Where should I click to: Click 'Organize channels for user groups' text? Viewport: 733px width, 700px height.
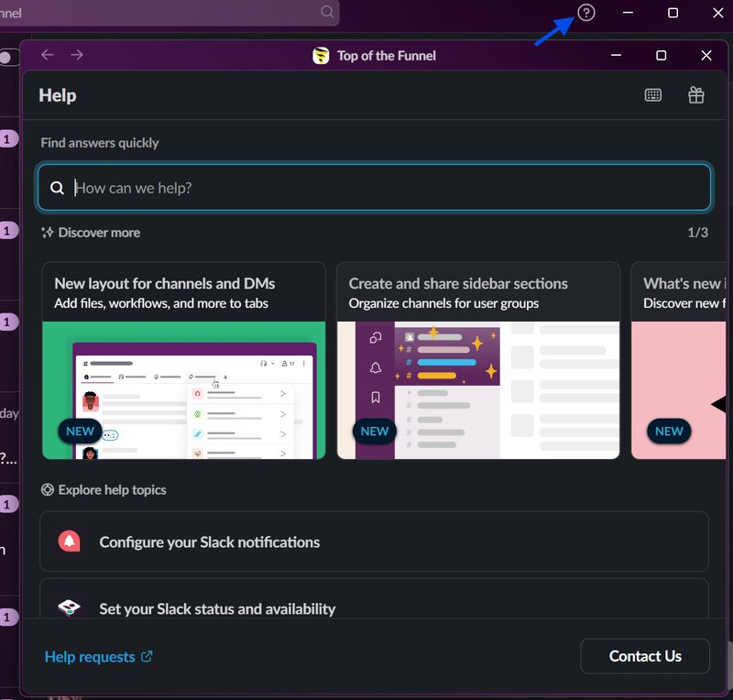tap(443, 303)
